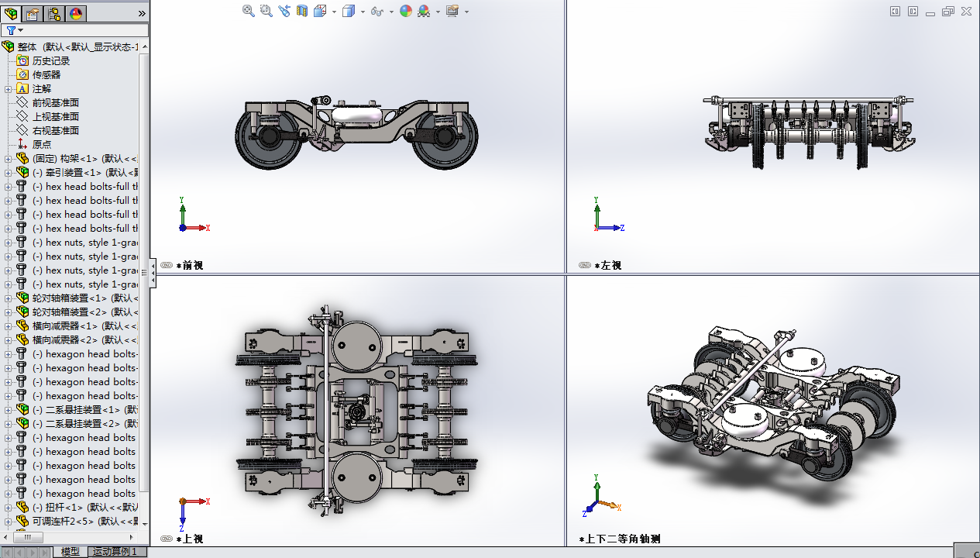Activate the Zoom to Area tool

(x=266, y=11)
